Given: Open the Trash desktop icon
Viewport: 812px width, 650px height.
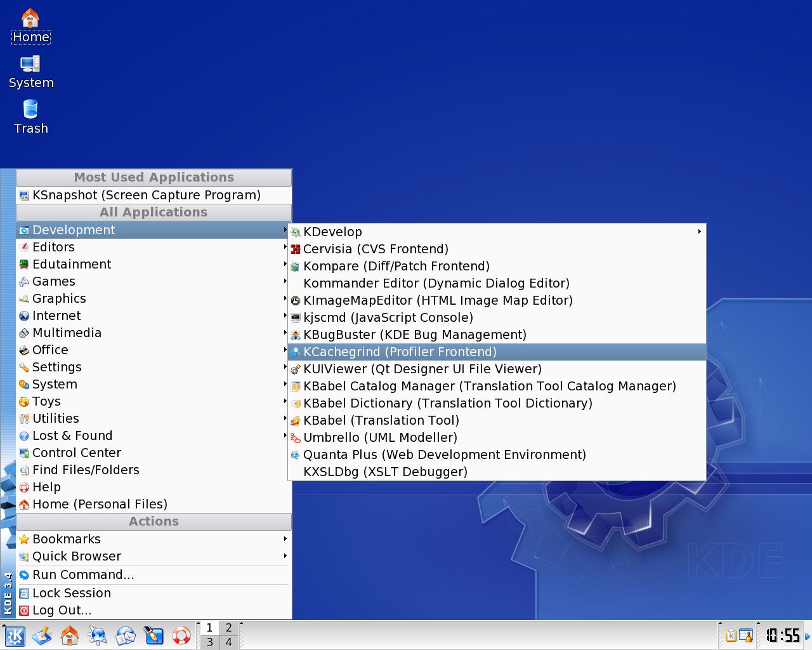Looking at the screenshot, I should (30, 117).
